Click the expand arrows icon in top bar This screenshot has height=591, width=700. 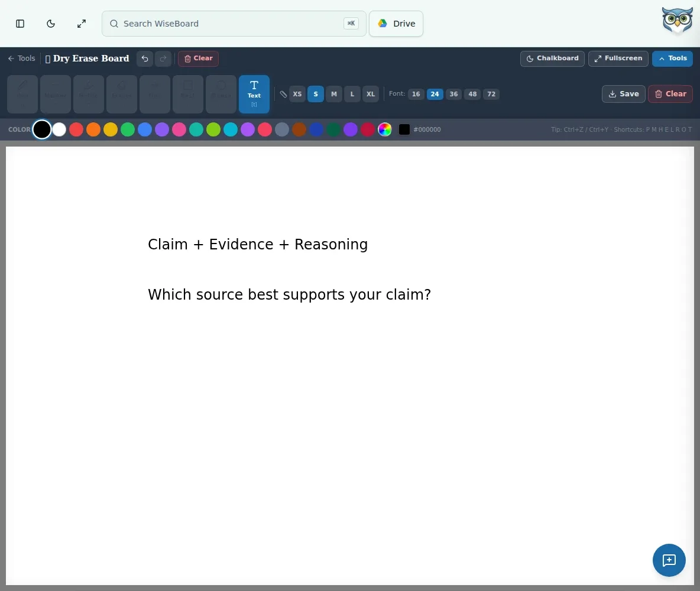point(81,24)
